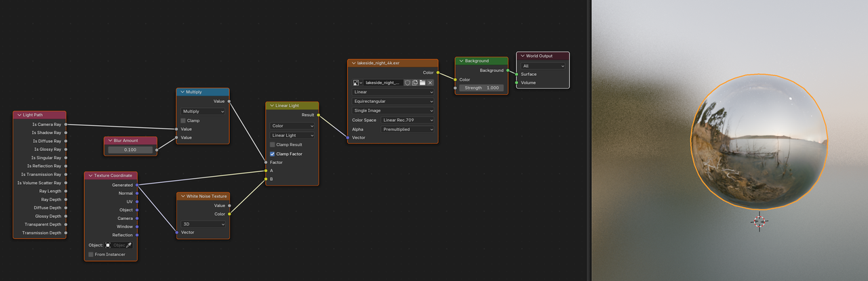Collapse the lakeside_night_4k.exr node
This screenshot has height=281, width=868.
click(353, 63)
